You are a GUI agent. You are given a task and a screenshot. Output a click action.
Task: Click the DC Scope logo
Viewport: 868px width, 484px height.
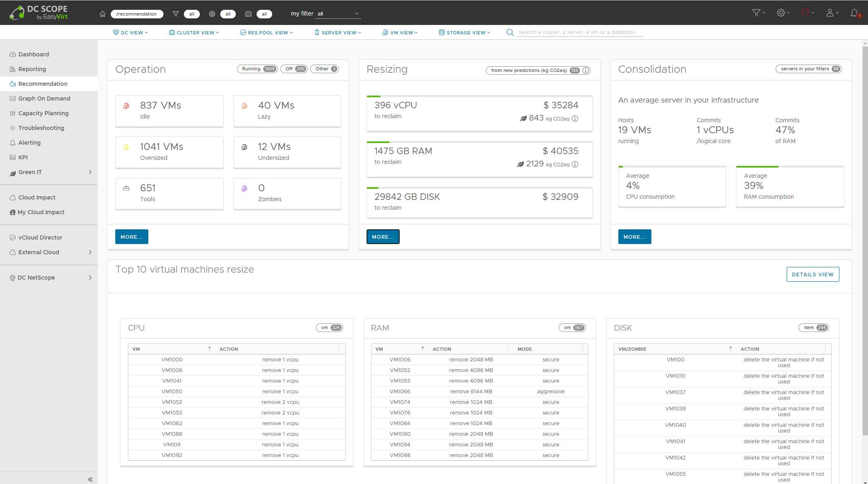38,12
